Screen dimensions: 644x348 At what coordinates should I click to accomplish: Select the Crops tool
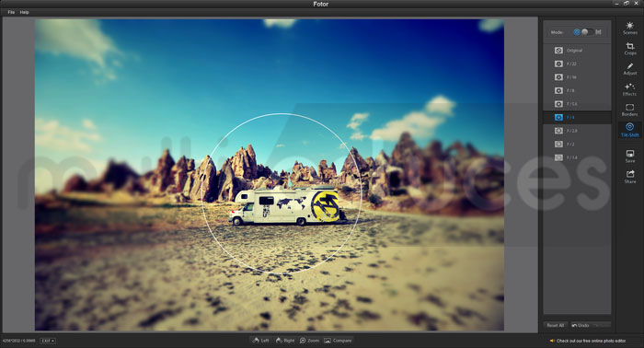(x=629, y=49)
